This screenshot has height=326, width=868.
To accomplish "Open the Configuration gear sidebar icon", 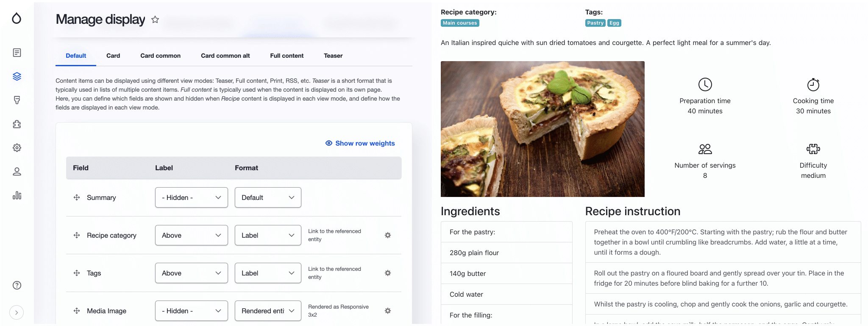I will click(x=17, y=148).
